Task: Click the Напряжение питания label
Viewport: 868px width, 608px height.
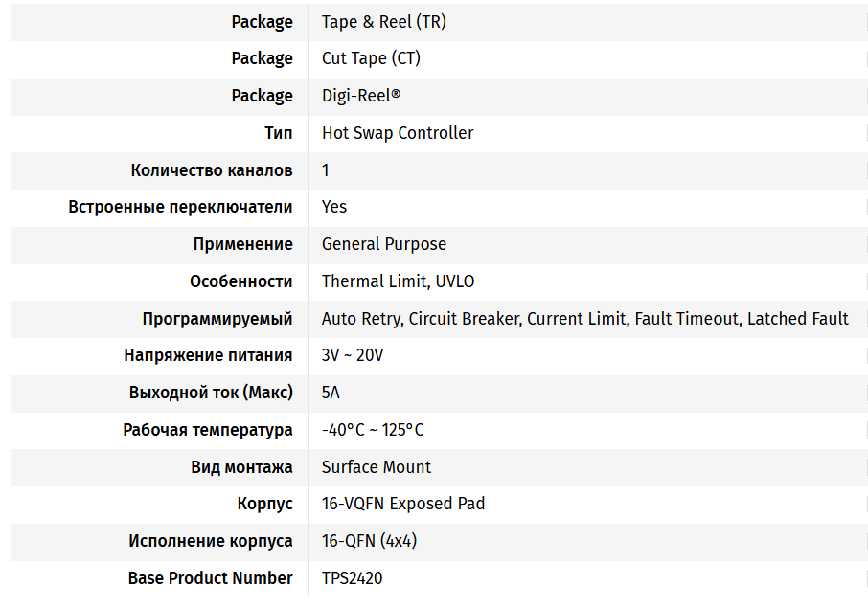Action: (208, 355)
